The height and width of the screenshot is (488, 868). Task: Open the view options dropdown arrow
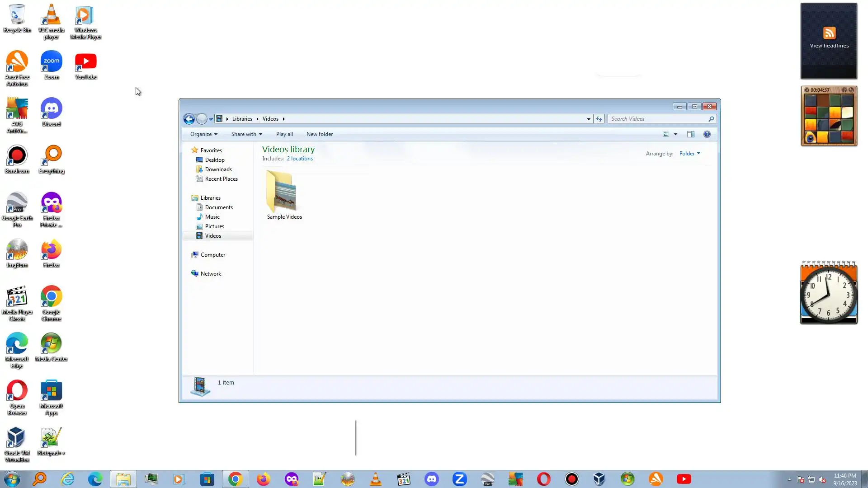pos(675,134)
